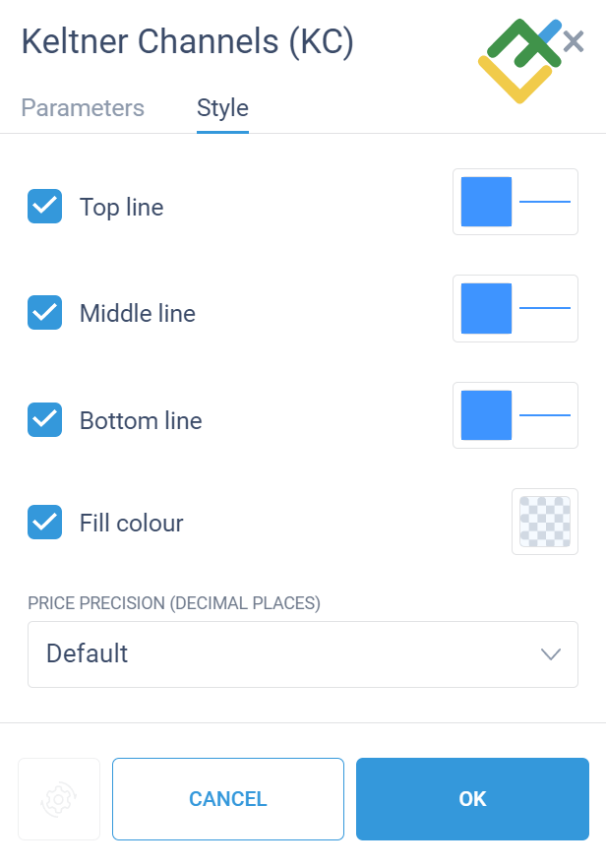
Task: Change the Middle line blue colour swatch
Action: 486,308
